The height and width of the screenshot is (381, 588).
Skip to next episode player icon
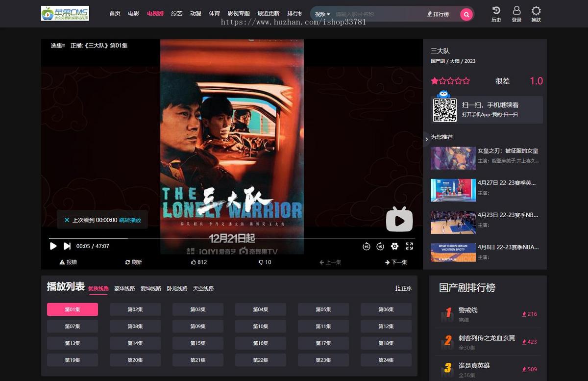[67, 246]
